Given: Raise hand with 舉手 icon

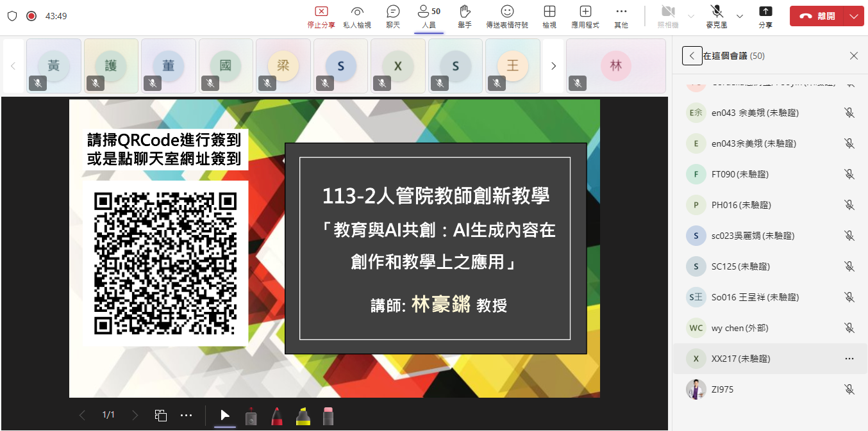Looking at the screenshot, I should pos(465,17).
